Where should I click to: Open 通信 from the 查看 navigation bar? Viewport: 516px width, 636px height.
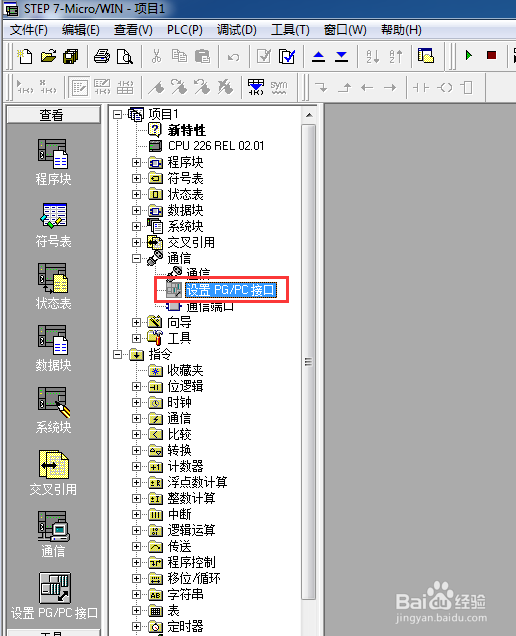(53, 535)
